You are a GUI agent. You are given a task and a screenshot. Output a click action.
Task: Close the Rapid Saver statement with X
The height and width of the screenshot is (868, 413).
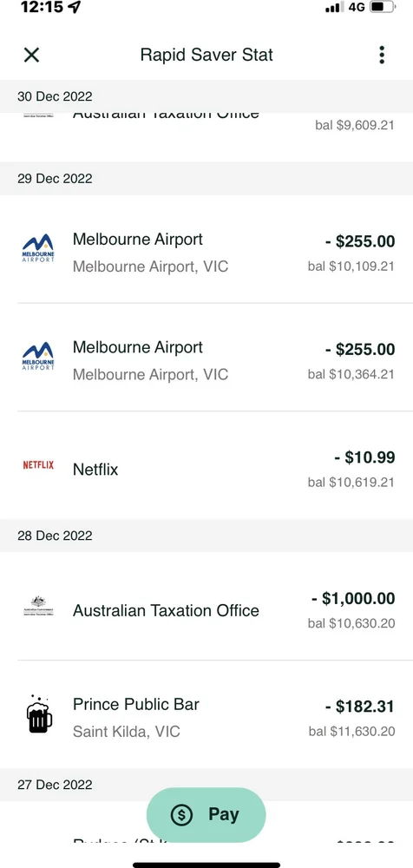(x=31, y=55)
